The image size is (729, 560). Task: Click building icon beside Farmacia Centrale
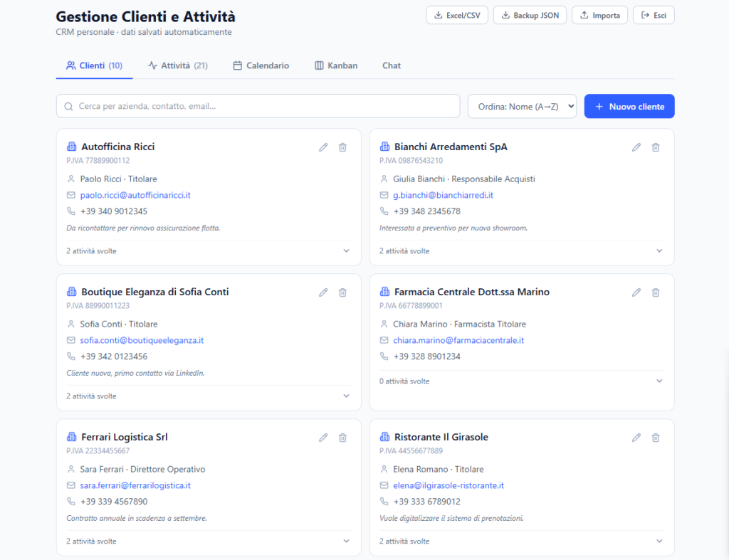point(384,292)
